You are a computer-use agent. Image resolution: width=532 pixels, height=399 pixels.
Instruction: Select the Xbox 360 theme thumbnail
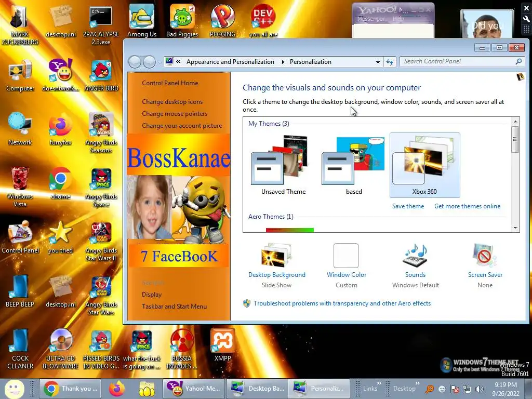tap(425, 165)
